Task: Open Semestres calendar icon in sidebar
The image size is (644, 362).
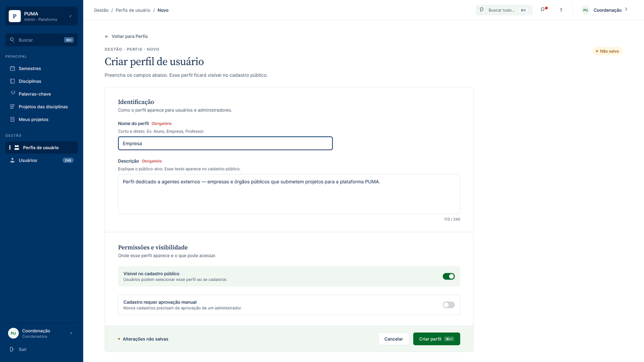Action: point(12,68)
